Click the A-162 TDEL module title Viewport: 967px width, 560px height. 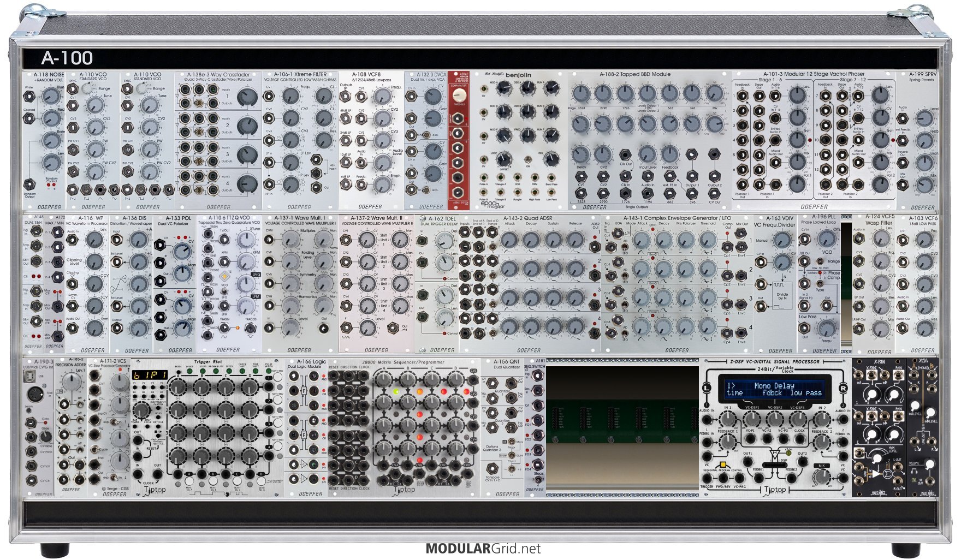click(x=441, y=218)
